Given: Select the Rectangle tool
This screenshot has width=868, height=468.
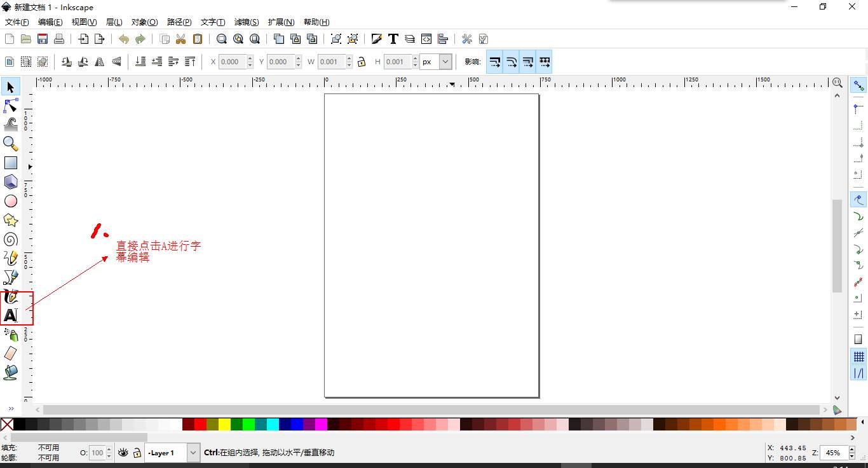Looking at the screenshot, I should point(11,163).
